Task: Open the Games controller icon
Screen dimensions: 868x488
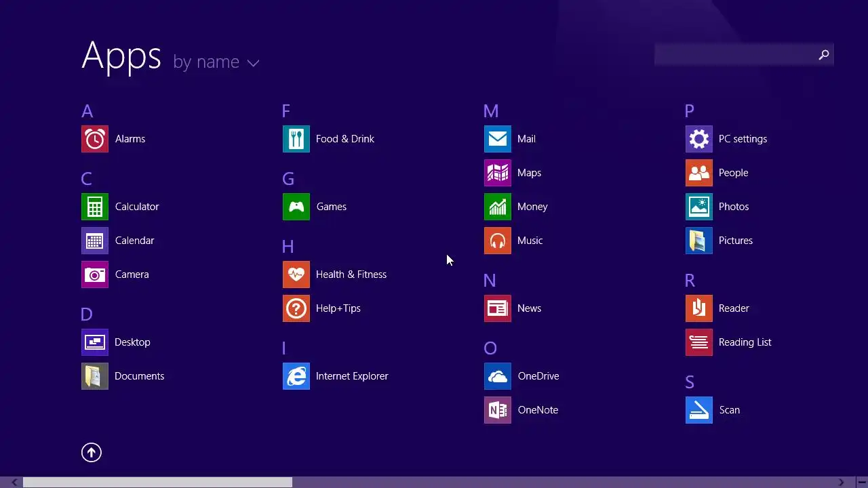Action: tap(296, 207)
